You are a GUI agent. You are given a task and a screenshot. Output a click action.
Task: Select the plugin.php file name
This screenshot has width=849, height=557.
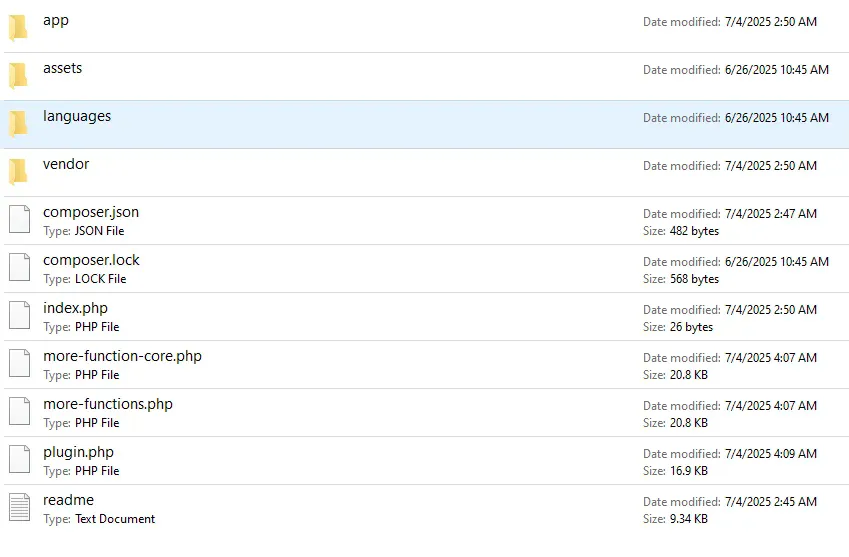[78, 452]
